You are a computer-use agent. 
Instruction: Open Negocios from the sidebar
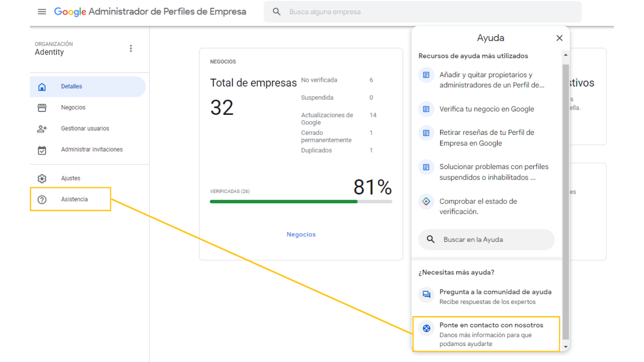pyautogui.click(x=73, y=107)
